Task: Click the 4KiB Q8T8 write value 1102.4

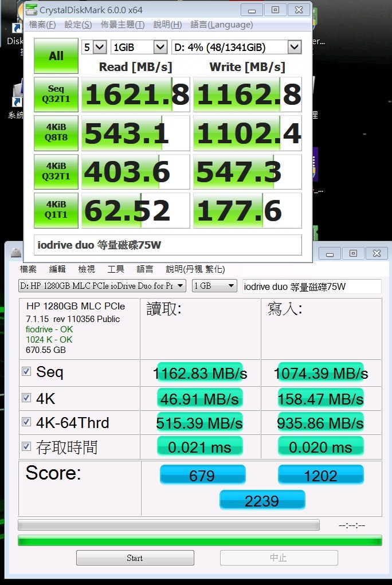Action: coord(248,133)
